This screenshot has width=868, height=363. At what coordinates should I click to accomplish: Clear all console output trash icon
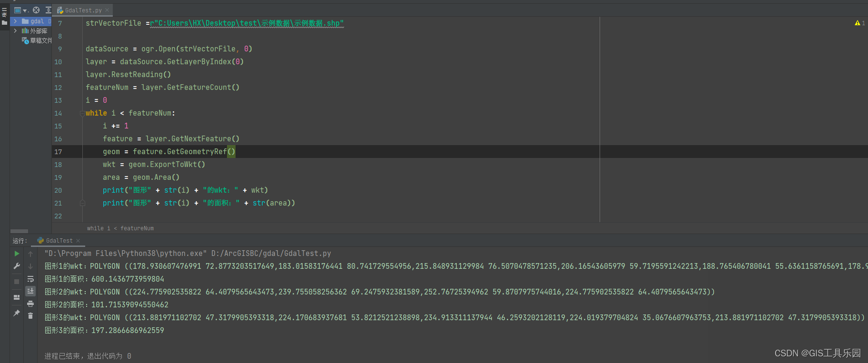click(30, 316)
